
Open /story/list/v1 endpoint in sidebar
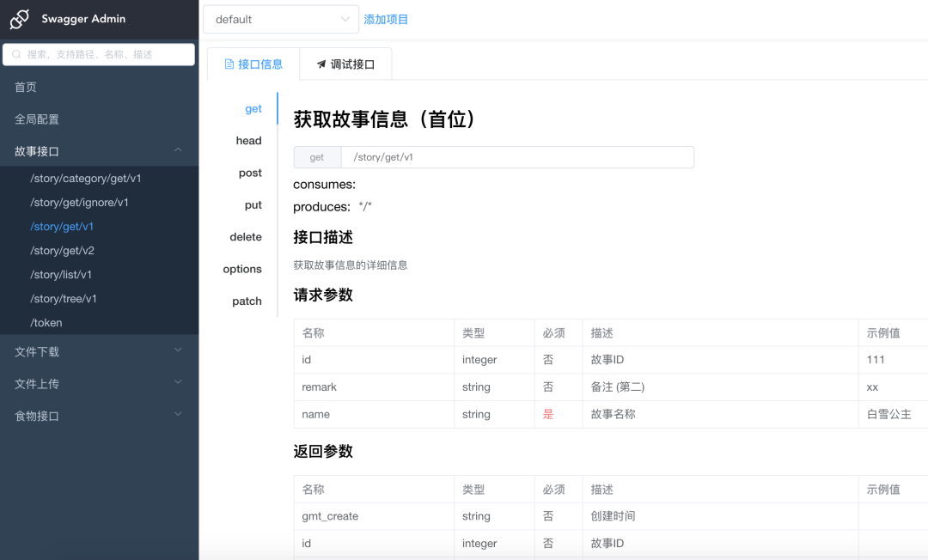tap(61, 275)
